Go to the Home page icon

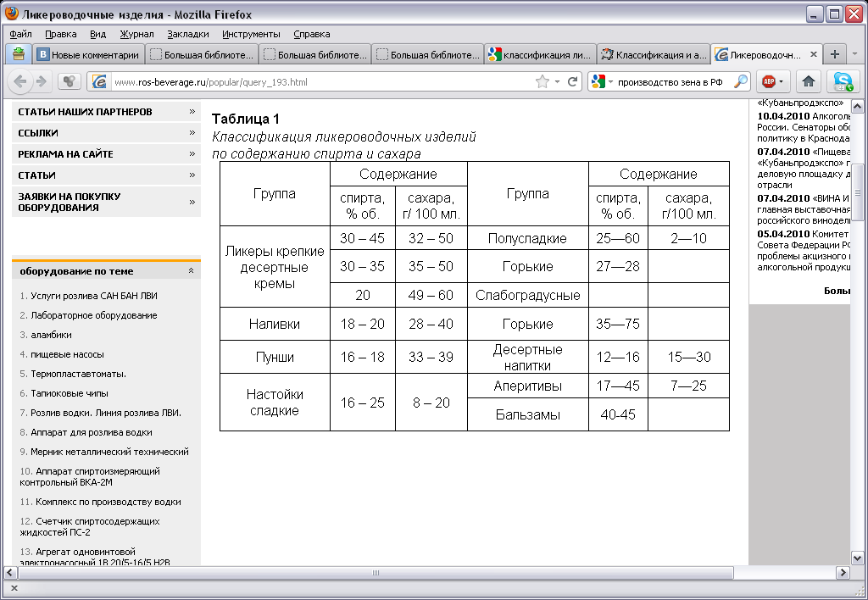[x=808, y=82]
